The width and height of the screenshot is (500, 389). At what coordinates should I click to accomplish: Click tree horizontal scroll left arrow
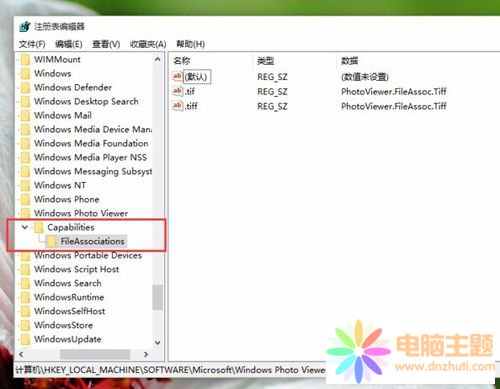point(21,354)
